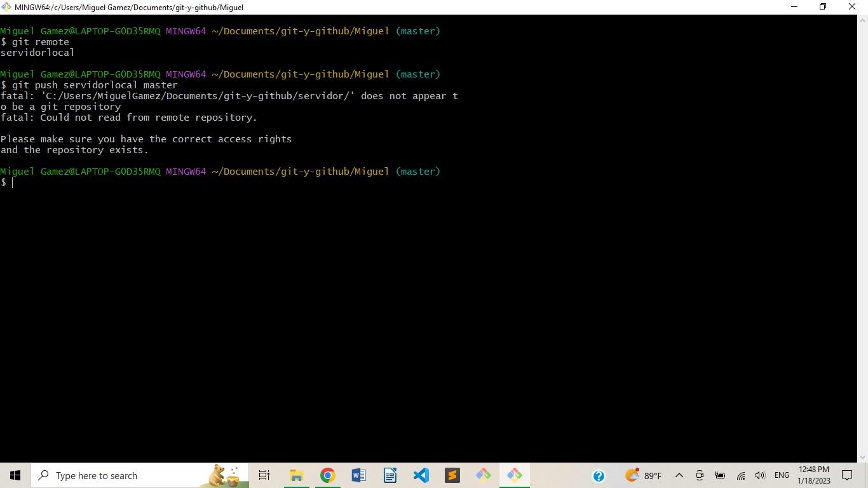868x488 pixels.
Task: Click the 'and the repository exists.' line
Action: pyautogui.click(x=74, y=150)
